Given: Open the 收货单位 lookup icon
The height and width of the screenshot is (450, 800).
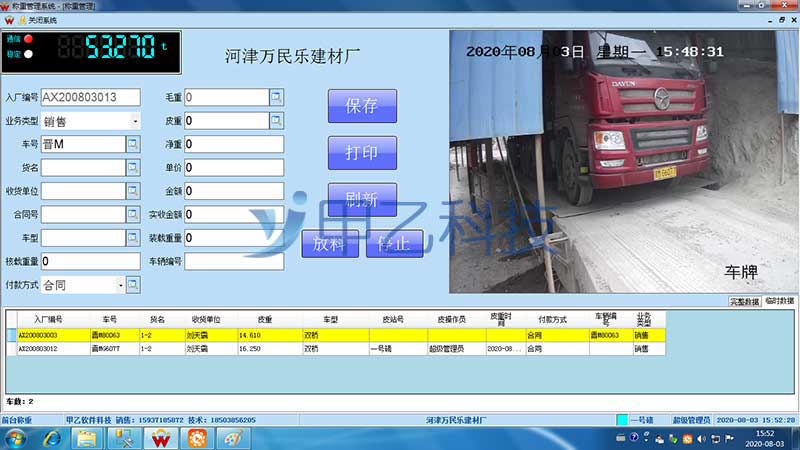Looking at the screenshot, I should 133,191.
